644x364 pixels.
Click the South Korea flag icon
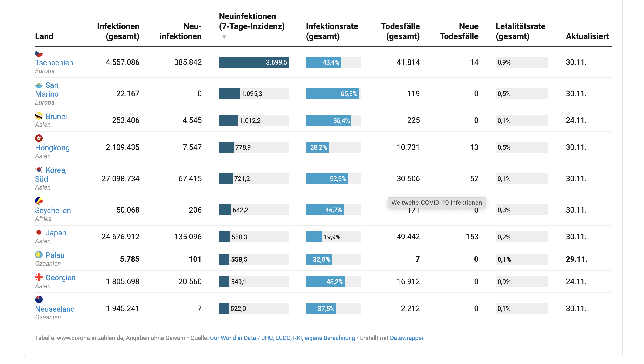(x=39, y=170)
